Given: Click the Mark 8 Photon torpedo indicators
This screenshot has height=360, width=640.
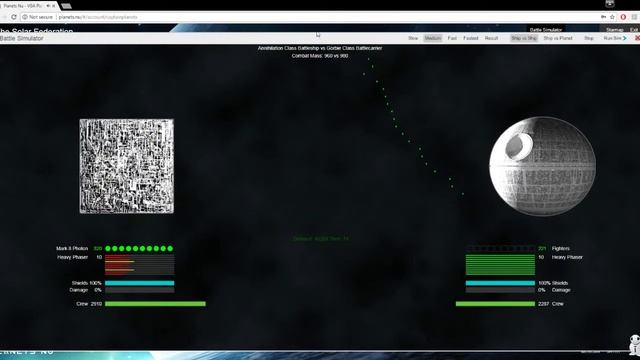Looking at the screenshot, I should click(139, 249).
